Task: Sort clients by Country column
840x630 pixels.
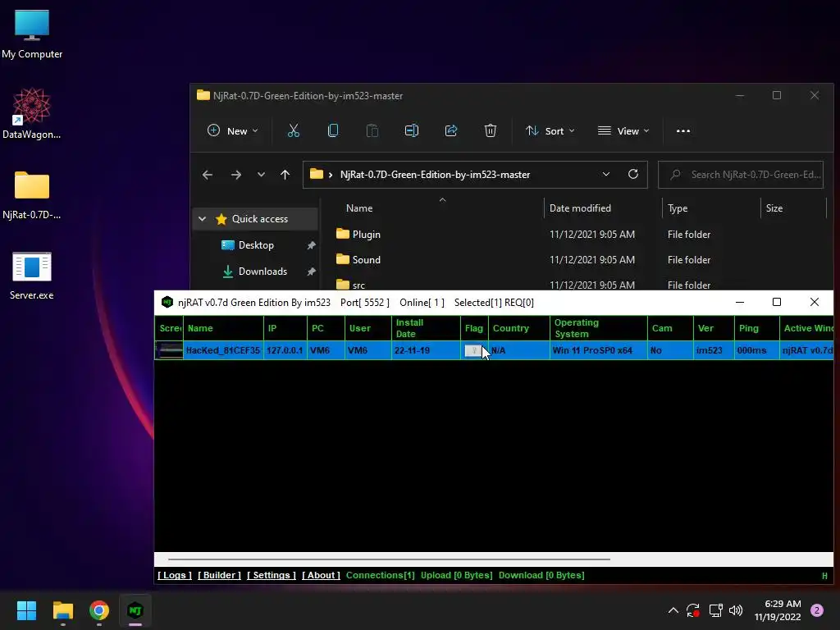Action: click(x=519, y=328)
